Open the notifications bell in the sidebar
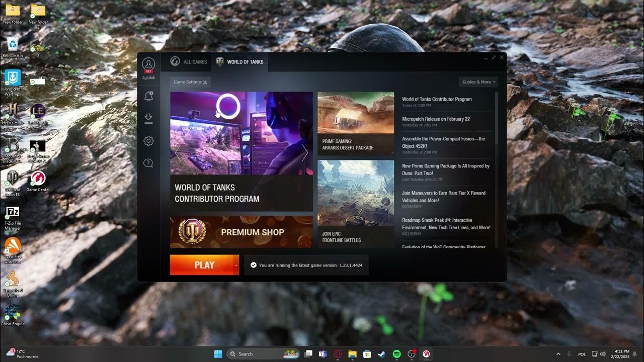The width and height of the screenshot is (644, 362). tap(148, 96)
